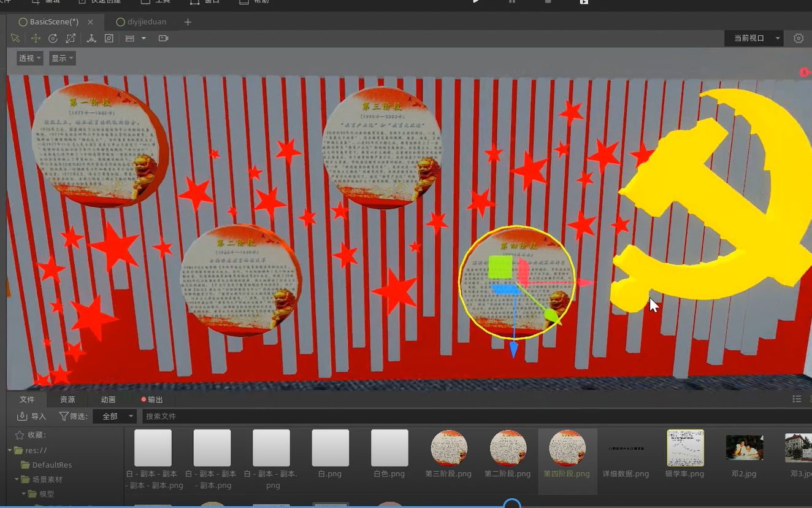Select the Move tool in the toolbar
The height and width of the screenshot is (508, 812).
point(36,38)
